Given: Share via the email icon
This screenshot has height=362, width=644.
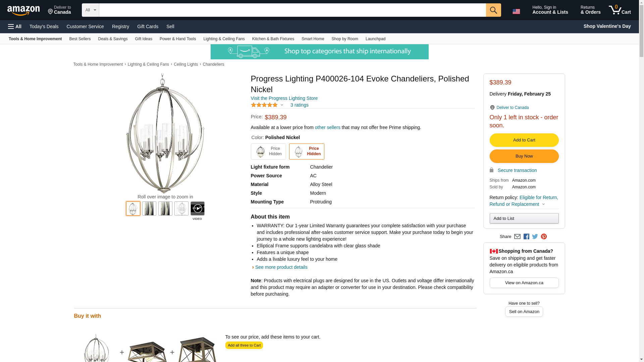Looking at the screenshot, I should coord(517,237).
